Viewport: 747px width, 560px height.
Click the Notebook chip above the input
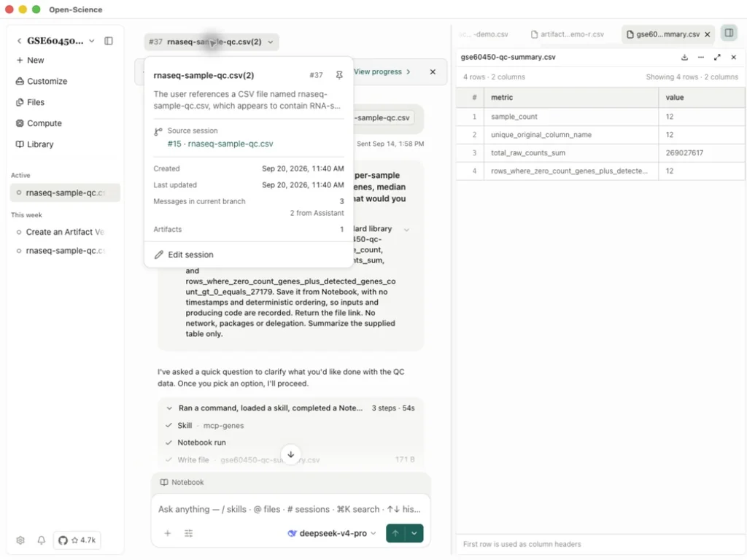[182, 482]
